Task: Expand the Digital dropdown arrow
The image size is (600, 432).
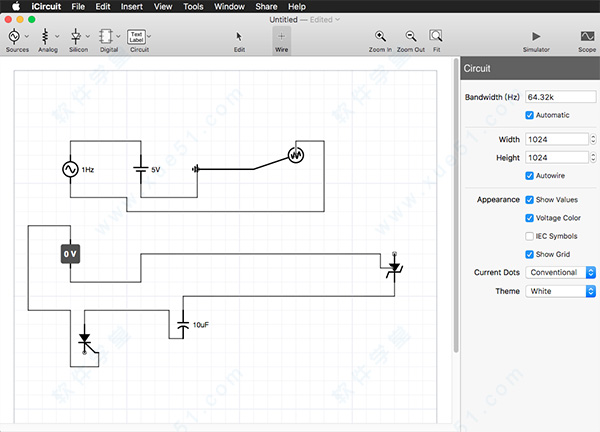Action: click(118, 36)
